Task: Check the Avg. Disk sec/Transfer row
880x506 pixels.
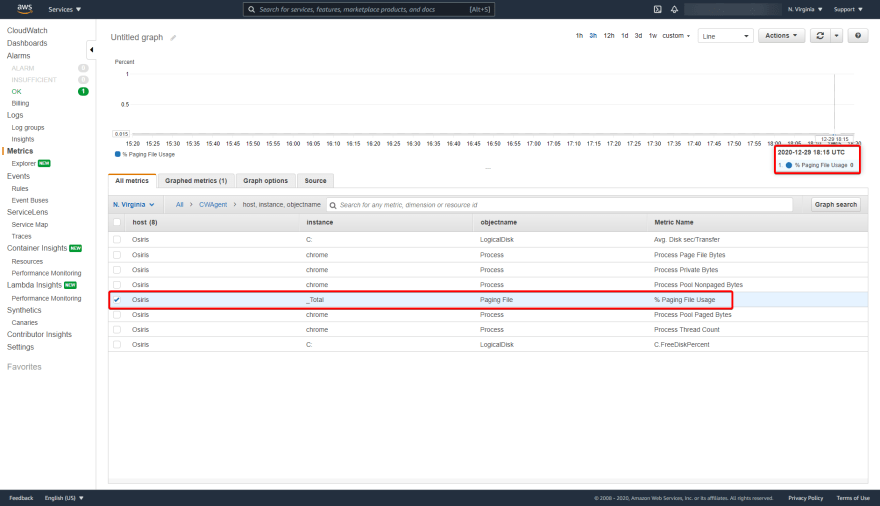Action: click(117, 240)
